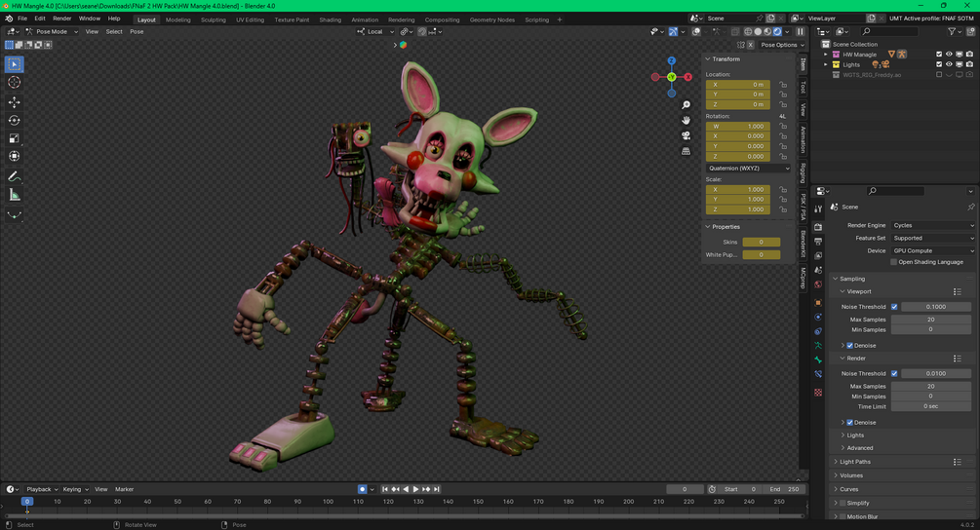Hide HW Managle collection with eye icon
This screenshot has width=980, height=530.
coord(949,55)
